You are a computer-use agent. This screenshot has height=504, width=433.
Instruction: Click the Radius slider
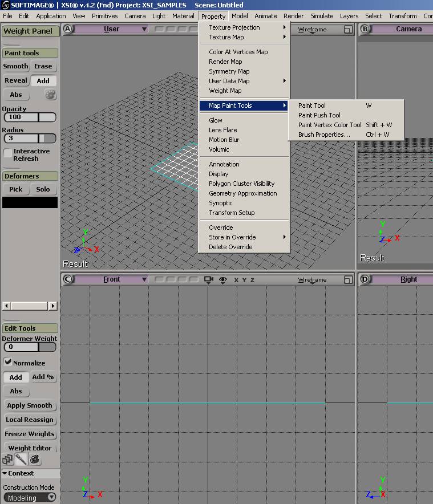[x=30, y=138]
